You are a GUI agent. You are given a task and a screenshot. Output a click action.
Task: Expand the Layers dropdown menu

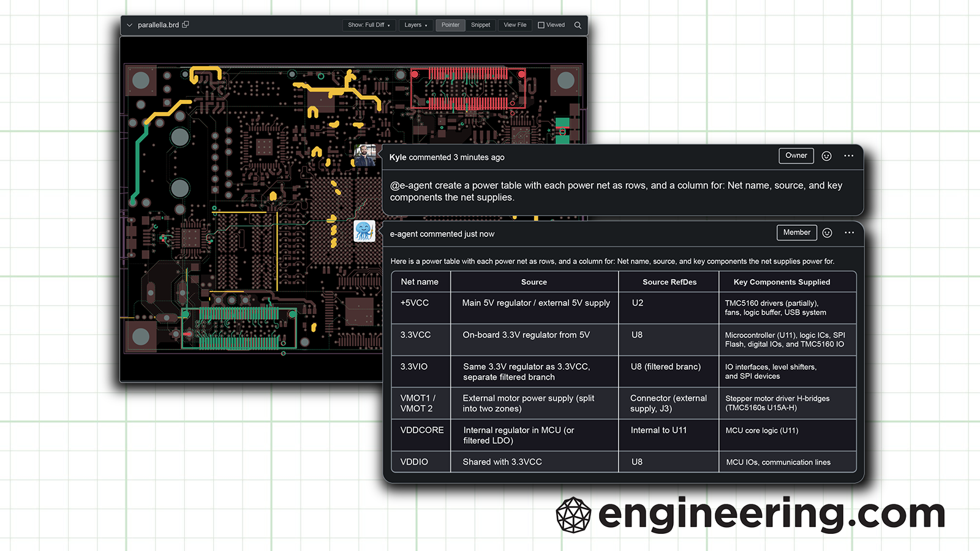coord(415,25)
